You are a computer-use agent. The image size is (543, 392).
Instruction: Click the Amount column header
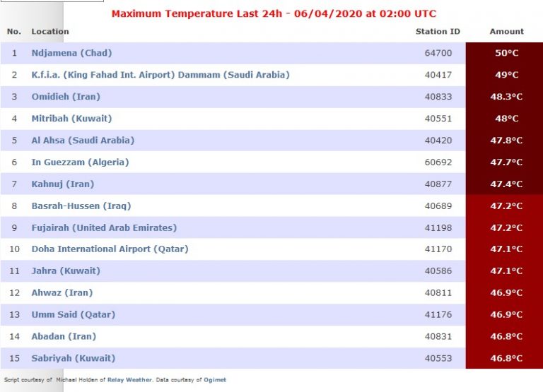point(506,32)
